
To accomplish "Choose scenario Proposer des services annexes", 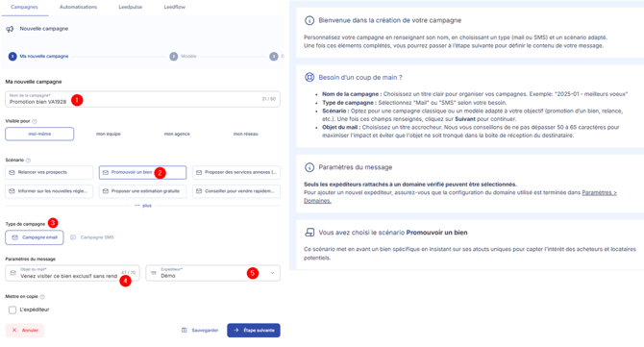I will pyautogui.click(x=236, y=172).
